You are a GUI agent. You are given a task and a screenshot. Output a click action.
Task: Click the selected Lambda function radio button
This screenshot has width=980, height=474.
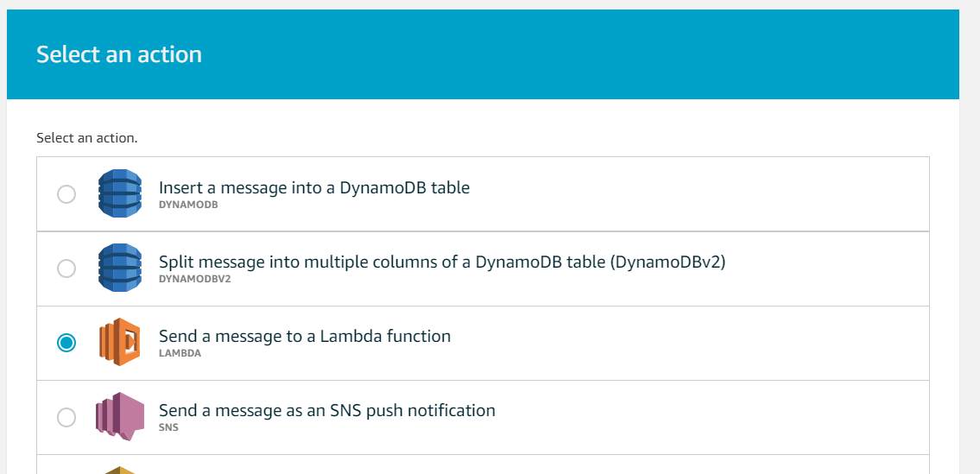66,343
